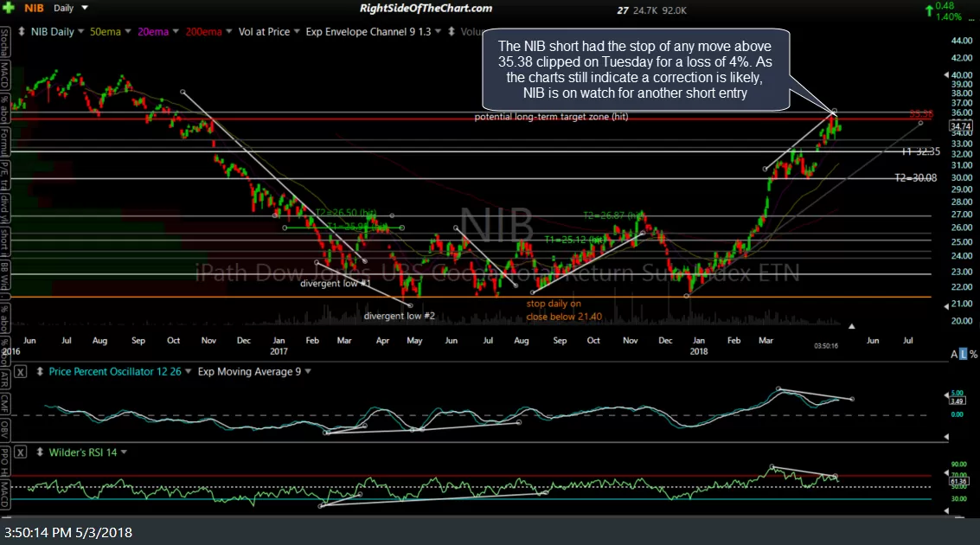Click the up triangle marker on time axis
Image resolution: width=980 pixels, height=545 pixels.
(x=851, y=326)
